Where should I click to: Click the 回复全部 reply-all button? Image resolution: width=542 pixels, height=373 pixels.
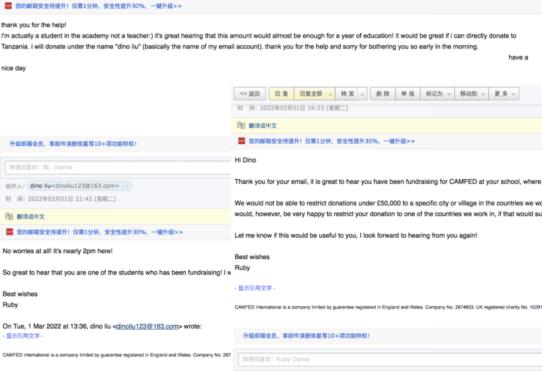click(x=310, y=94)
